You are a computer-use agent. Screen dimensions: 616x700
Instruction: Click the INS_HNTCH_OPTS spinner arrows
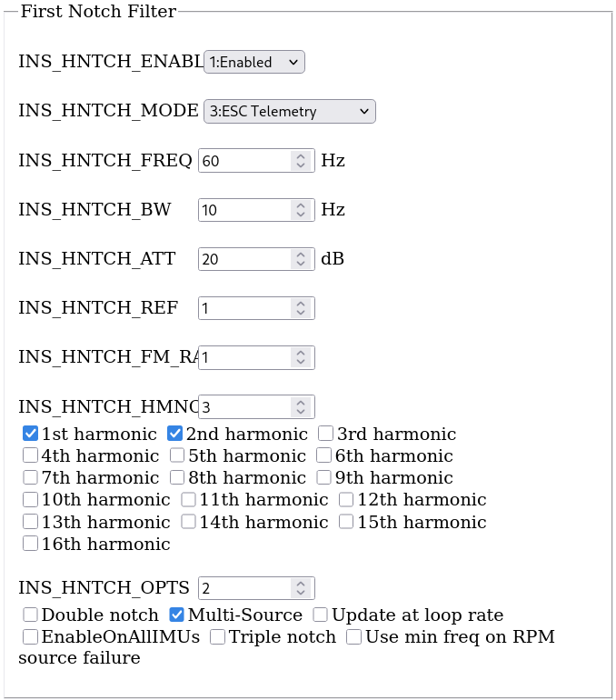[x=301, y=587]
